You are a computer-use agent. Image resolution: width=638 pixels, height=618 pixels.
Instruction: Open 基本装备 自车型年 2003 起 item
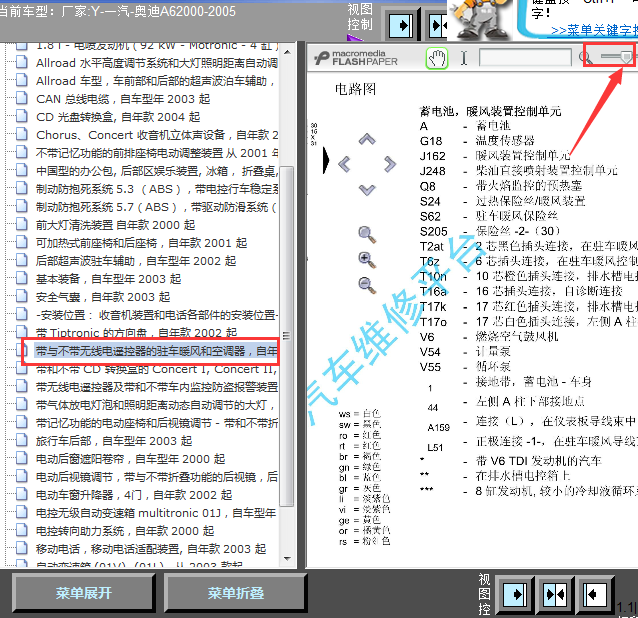(109, 279)
